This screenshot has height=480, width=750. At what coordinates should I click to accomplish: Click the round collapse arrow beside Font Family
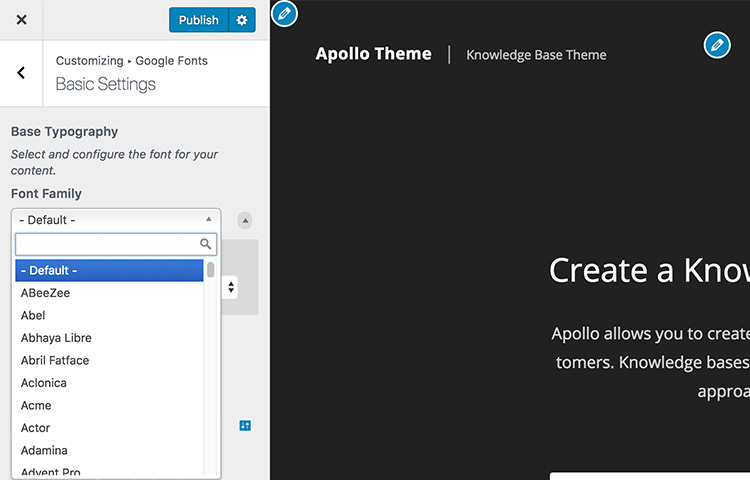pyautogui.click(x=245, y=220)
